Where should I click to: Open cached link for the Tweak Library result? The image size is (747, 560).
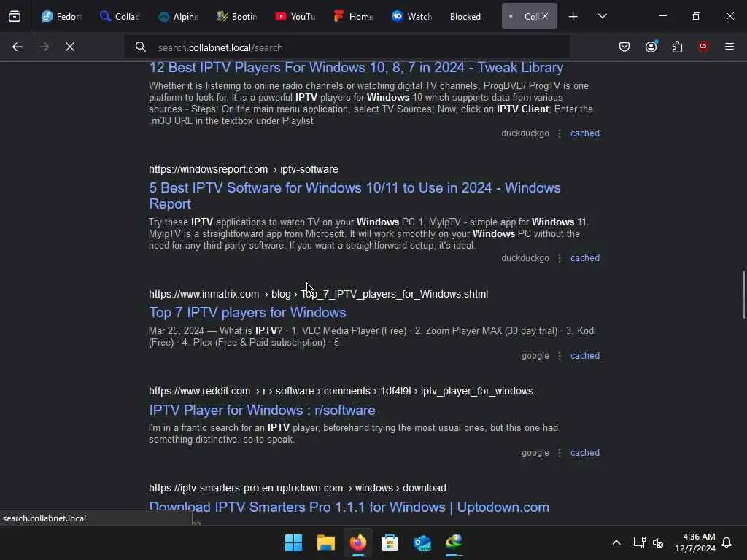point(585,133)
